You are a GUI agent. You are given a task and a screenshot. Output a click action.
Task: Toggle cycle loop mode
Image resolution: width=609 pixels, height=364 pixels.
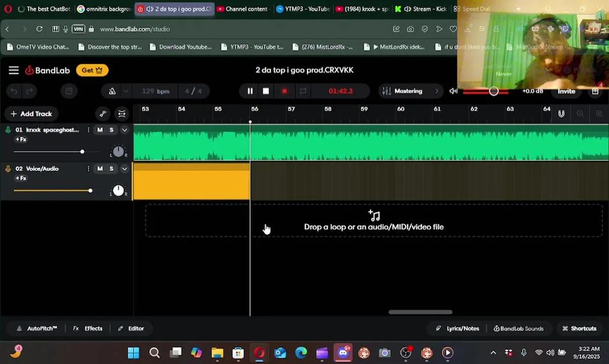pos(303,91)
